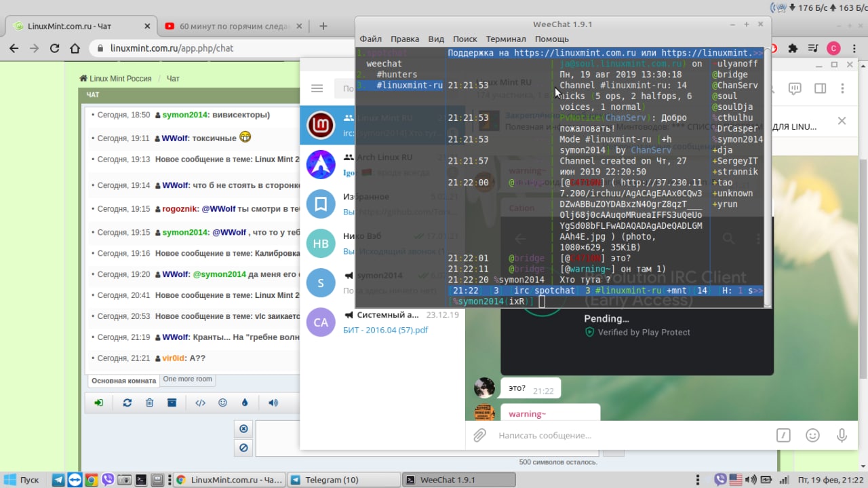
Task: Launch the terminal from the panel launcher icon
Action: 141,480
